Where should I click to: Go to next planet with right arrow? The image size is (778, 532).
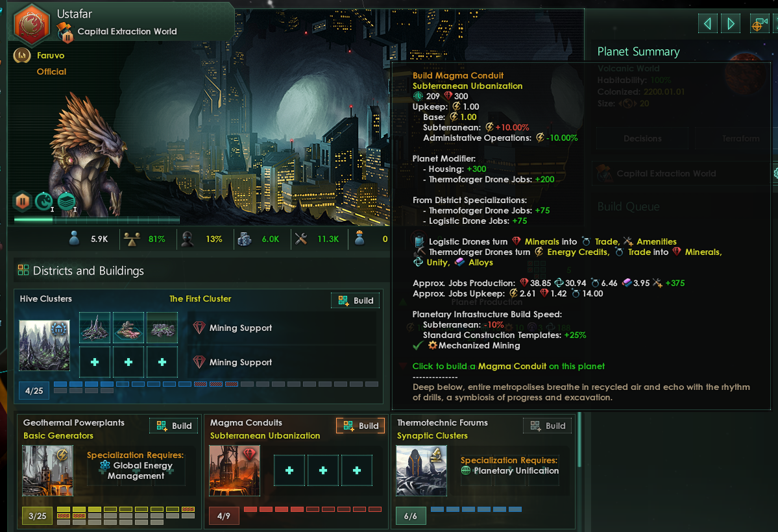tap(731, 23)
